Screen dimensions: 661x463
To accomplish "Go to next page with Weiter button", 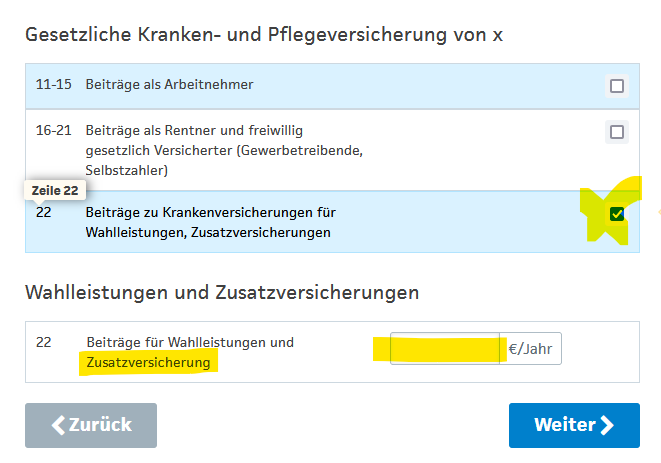I will 574,425.
